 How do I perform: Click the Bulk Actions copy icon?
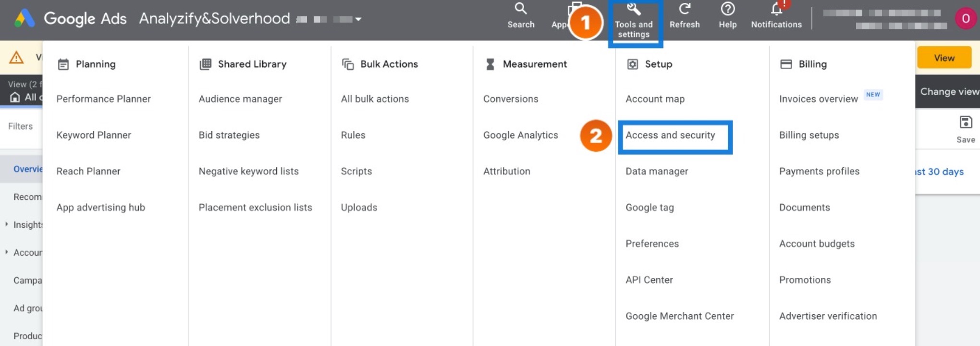point(348,64)
